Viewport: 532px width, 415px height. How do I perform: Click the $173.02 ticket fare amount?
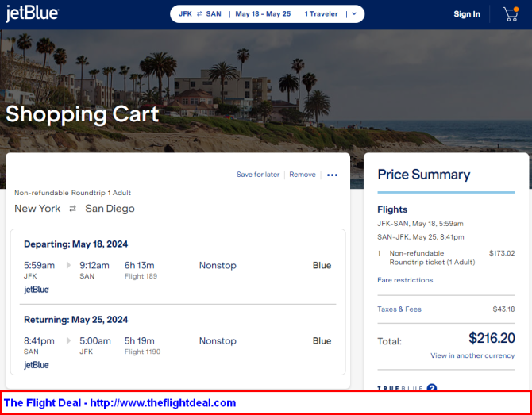502,253
